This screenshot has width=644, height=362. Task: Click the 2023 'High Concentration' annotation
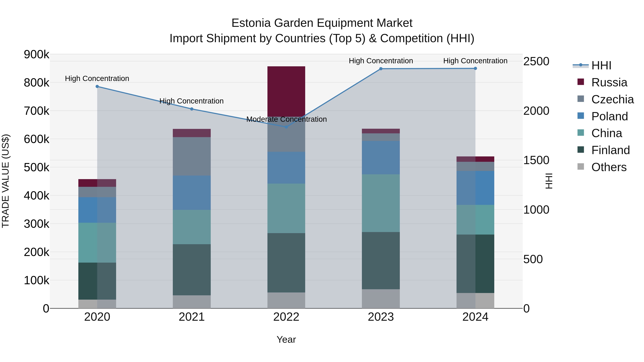point(381,61)
